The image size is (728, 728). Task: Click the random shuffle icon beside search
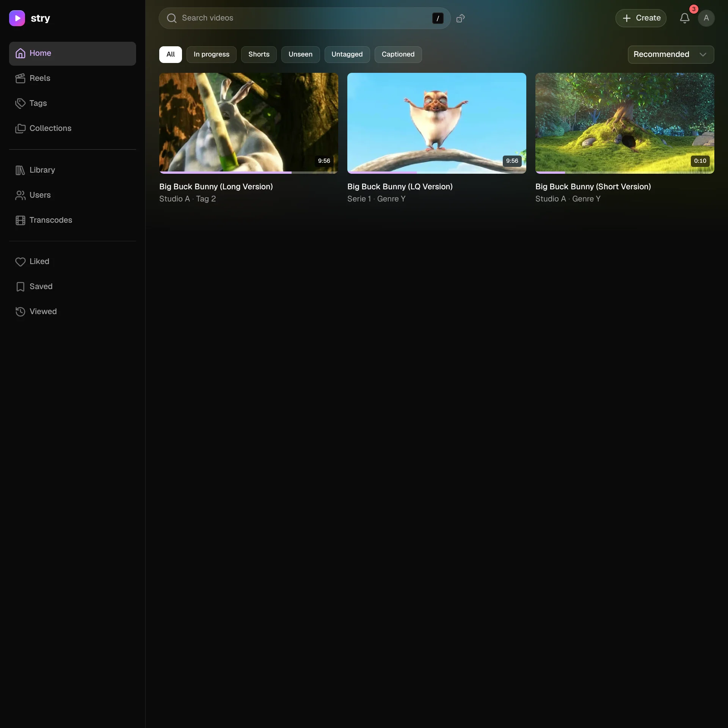[x=460, y=18]
